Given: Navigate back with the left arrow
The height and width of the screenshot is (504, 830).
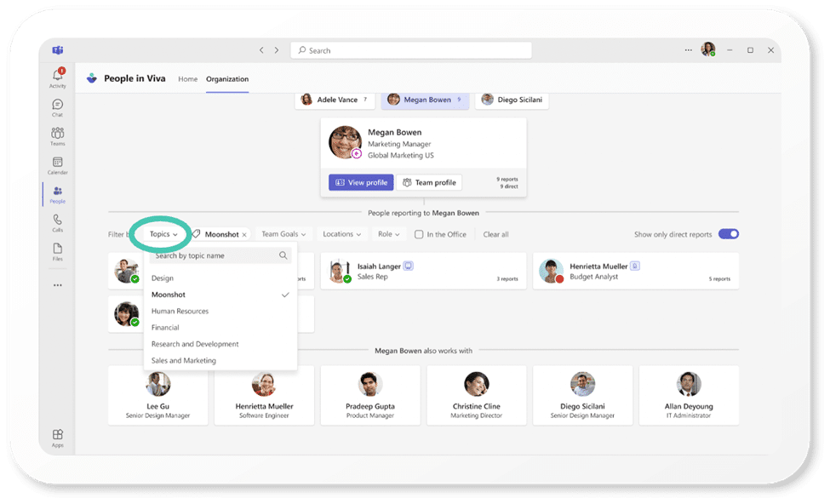Looking at the screenshot, I should click(x=261, y=50).
